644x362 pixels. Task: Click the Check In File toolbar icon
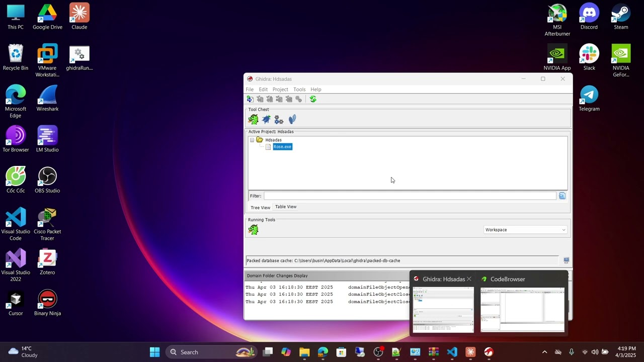point(279,99)
